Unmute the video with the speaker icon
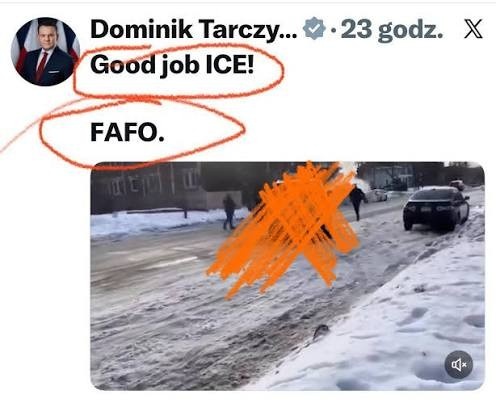Image resolution: width=496 pixels, height=403 pixels. coord(458,364)
